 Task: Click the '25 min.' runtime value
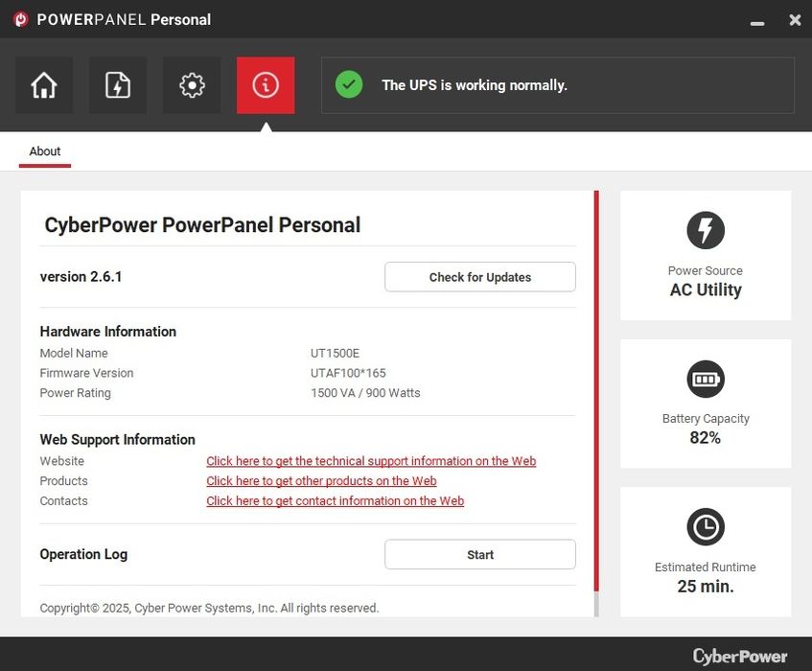pyautogui.click(x=706, y=586)
